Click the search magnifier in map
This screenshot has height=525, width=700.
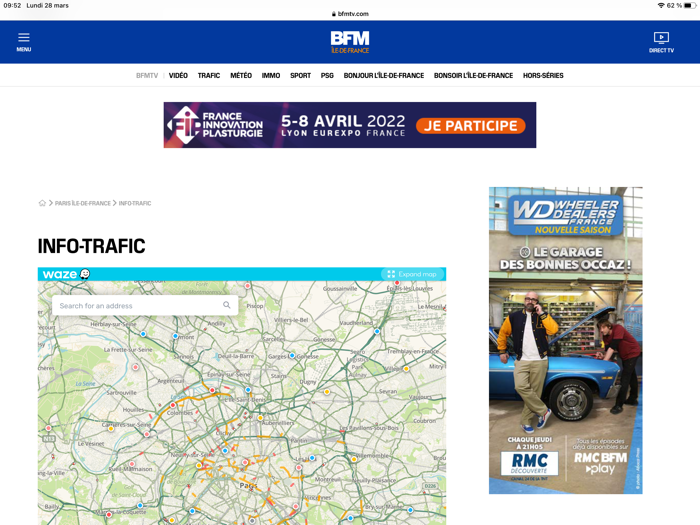pyautogui.click(x=227, y=305)
